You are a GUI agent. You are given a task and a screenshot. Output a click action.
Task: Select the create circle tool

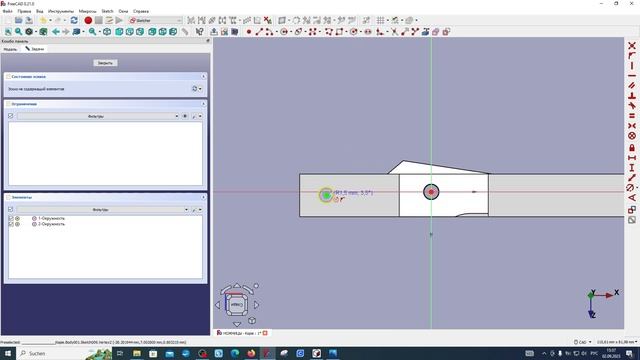(x=284, y=31)
